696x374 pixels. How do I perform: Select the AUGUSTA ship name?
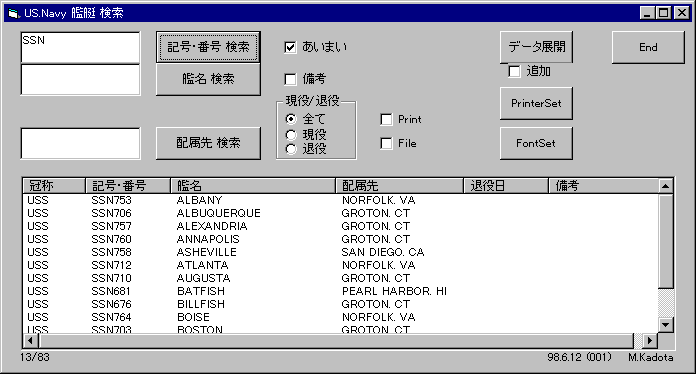(203, 278)
